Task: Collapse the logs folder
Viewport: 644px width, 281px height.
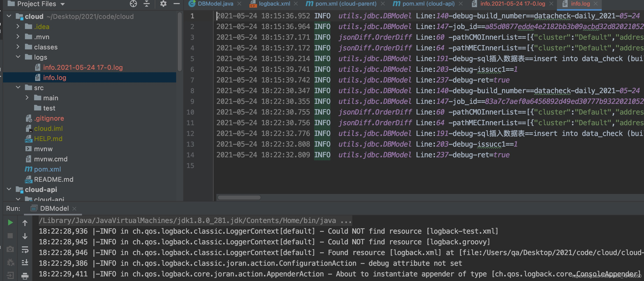Action: pos(18,57)
